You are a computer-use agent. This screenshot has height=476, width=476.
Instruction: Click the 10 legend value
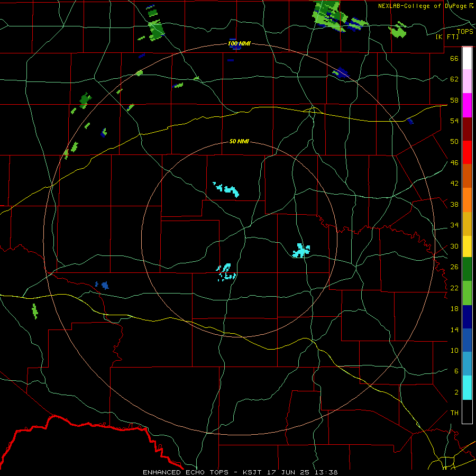coord(454,351)
